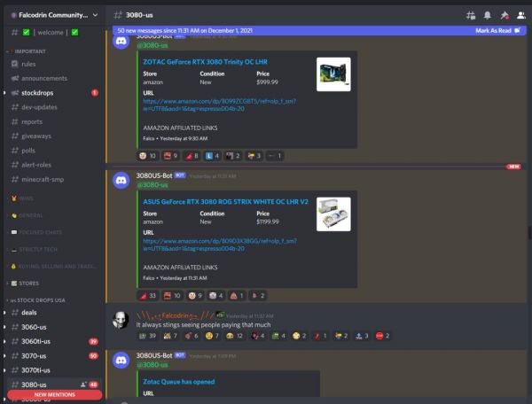Toggle the reaction with count 39

coord(147,337)
